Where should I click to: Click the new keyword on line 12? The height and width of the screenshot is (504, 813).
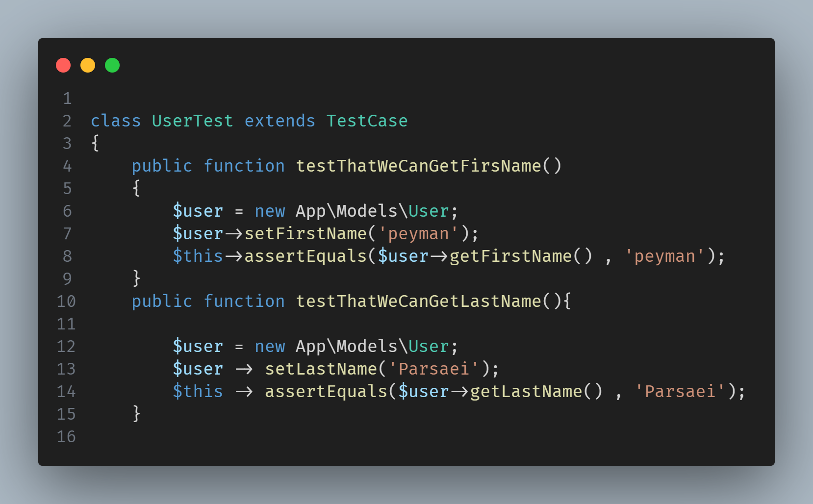pyautogui.click(x=270, y=347)
